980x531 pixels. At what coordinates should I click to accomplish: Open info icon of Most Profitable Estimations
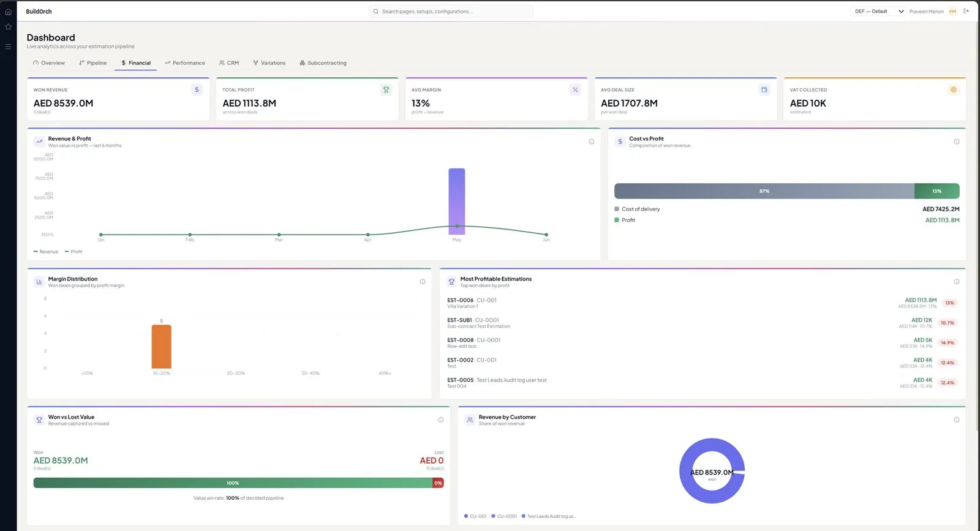(x=956, y=282)
